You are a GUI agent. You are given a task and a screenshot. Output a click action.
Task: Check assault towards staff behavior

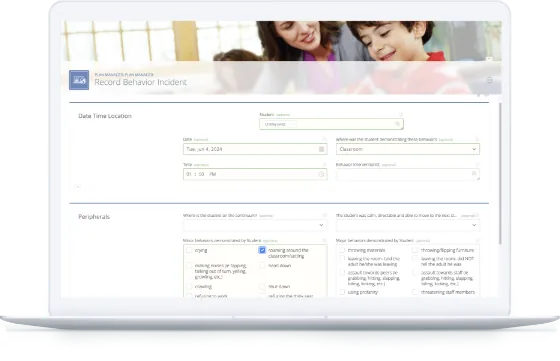click(x=415, y=272)
